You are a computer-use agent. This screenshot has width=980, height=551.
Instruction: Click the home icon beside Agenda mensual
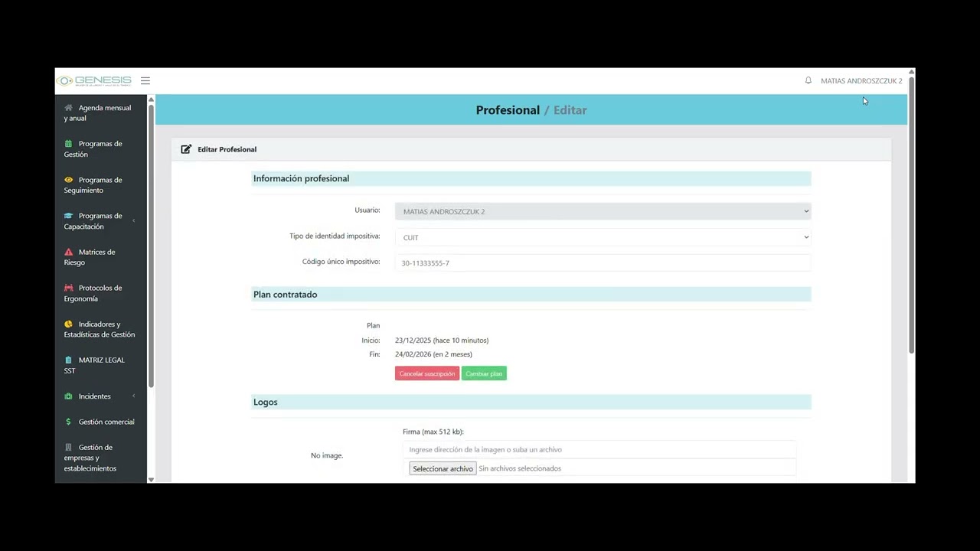tap(68, 108)
